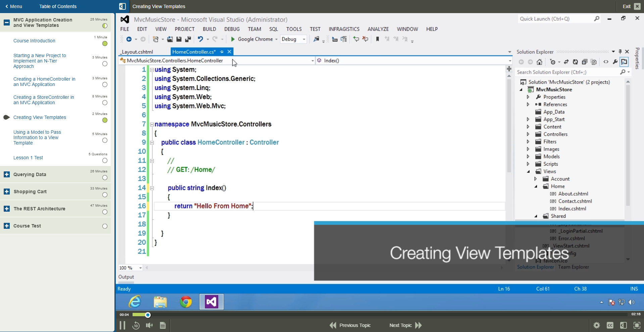This screenshot has height=332, width=644.
Task: Go to the Next Topic
Action: tap(405, 325)
